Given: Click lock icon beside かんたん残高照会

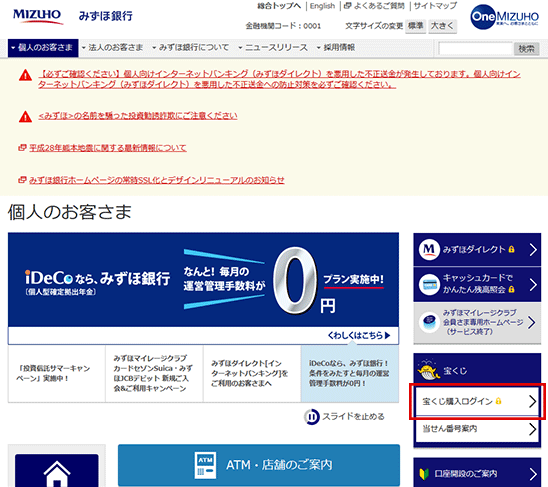Looking at the screenshot, I should [x=512, y=289].
